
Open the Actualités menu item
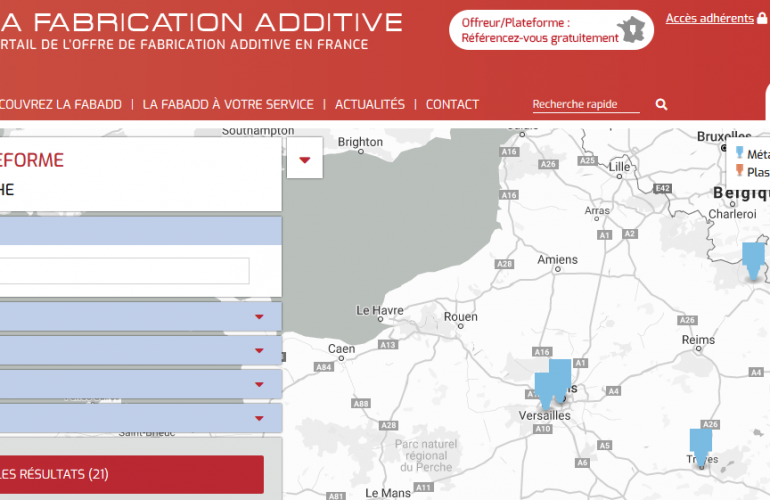(370, 104)
